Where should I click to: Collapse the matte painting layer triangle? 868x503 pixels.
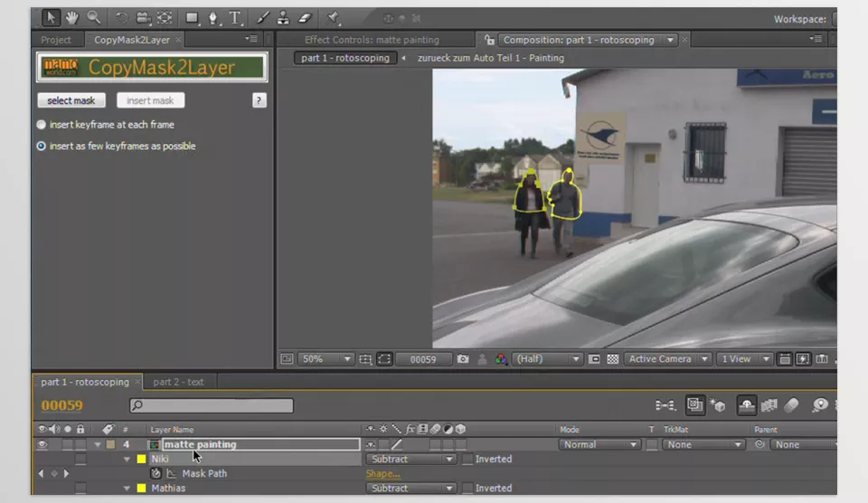pyautogui.click(x=98, y=444)
